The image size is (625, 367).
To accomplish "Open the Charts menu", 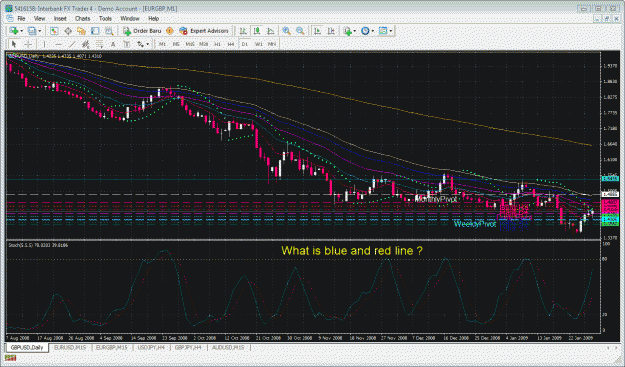I will coord(83,18).
